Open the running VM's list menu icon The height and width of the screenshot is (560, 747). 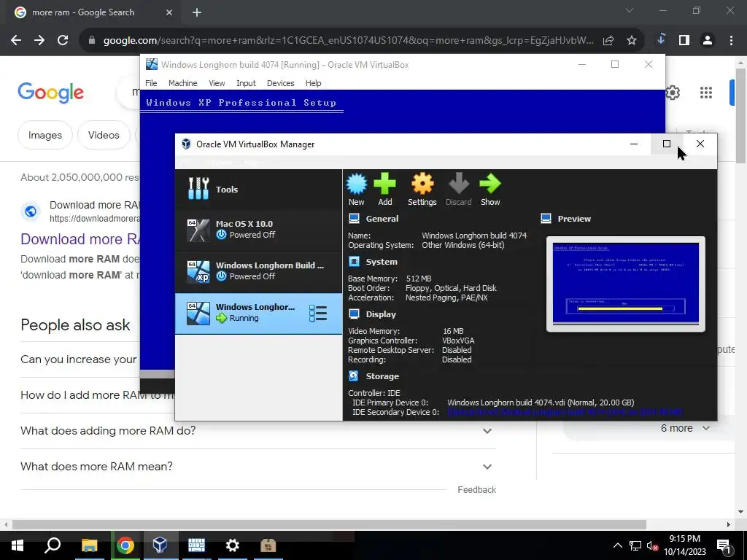(318, 314)
